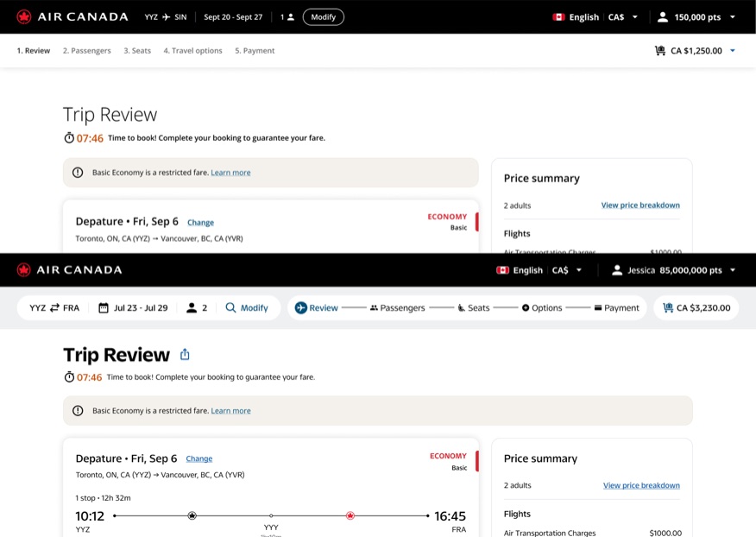Screen dimensions: 756x537
Task: Open View price breakdown in the lower Price summary
Action: [x=641, y=485]
